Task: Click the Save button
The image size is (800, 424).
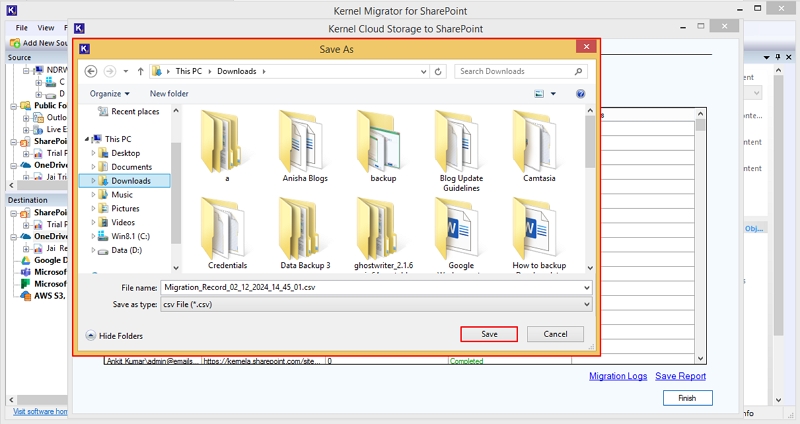Action: point(489,334)
